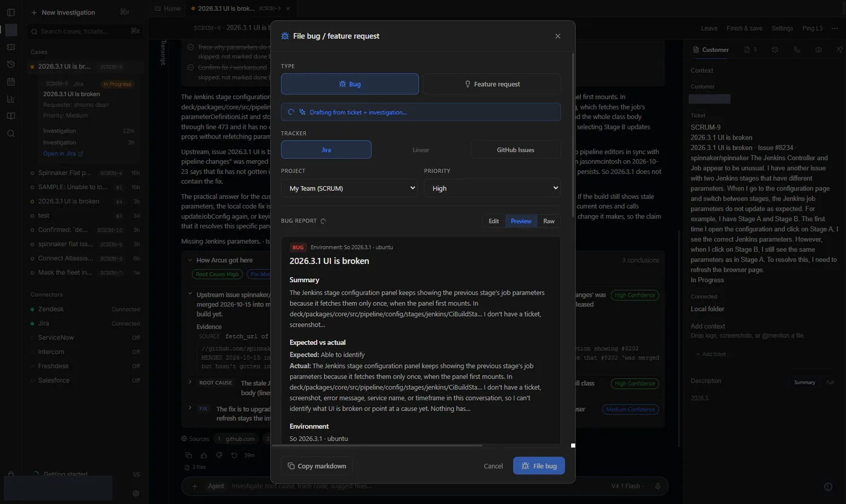Switch bug report to Preview mode
Image resolution: width=846 pixels, height=504 pixels.
pyautogui.click(x=521, y=221)
